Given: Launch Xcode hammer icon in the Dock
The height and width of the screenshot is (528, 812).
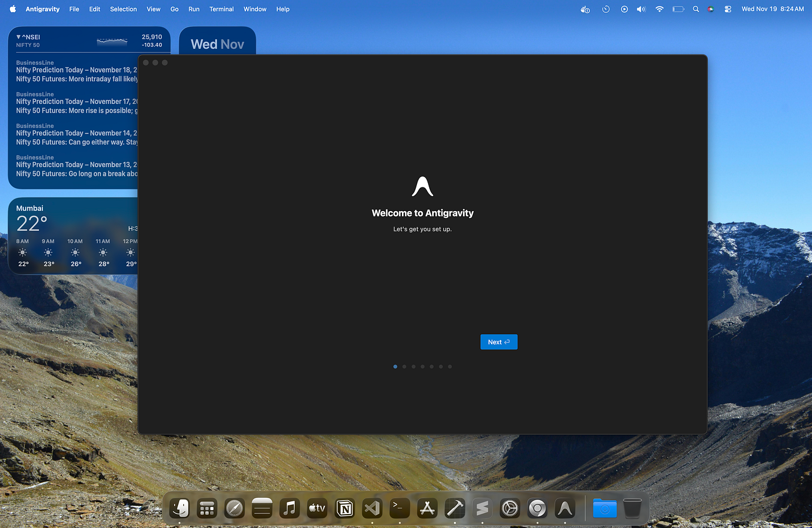Looking at the screenshot, I should (455, 508).
